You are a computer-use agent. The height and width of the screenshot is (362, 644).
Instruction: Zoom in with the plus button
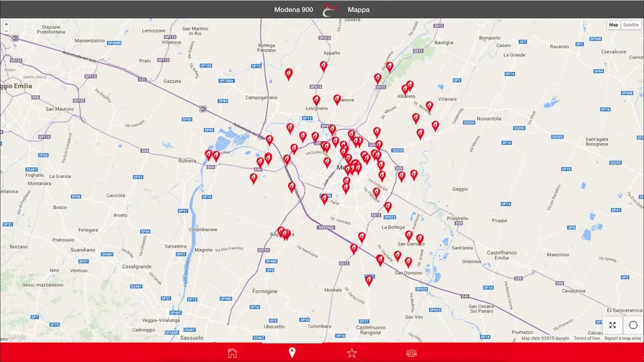click(6, 24)
